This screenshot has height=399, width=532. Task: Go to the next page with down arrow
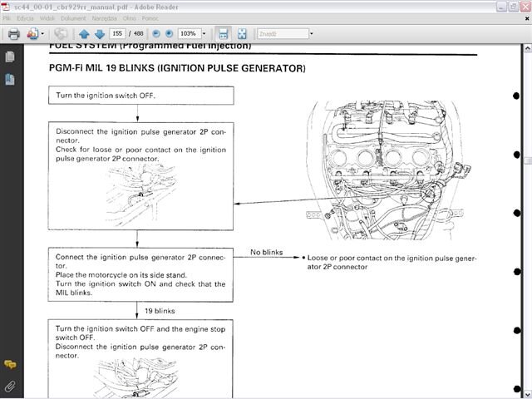tap(99, 34)
